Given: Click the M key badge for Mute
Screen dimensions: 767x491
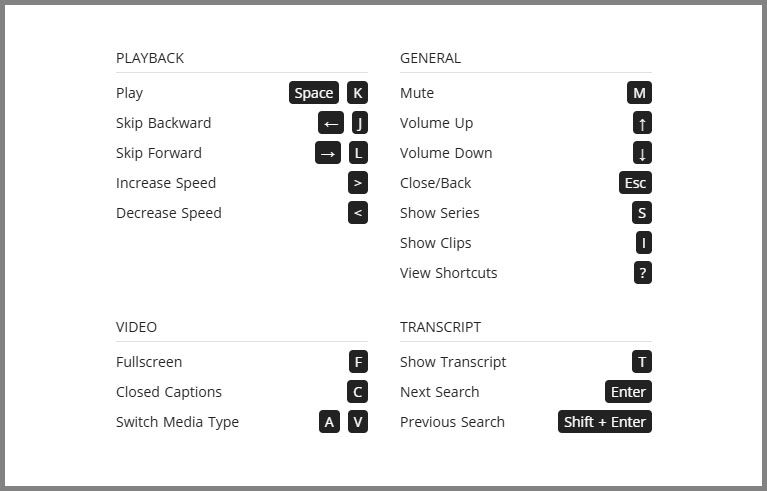Looking at the screenshot, I should click(640, 93).
